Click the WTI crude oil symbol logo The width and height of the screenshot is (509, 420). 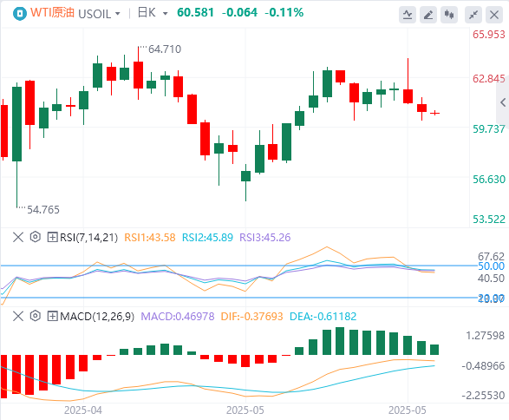pyautogui.click(x=20, y=14)
